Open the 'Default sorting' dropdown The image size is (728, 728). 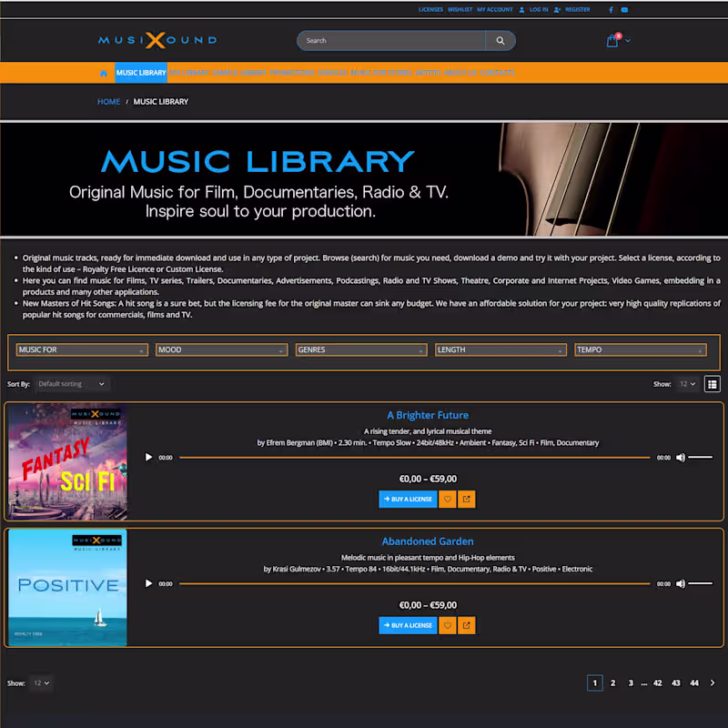(72, 384)
